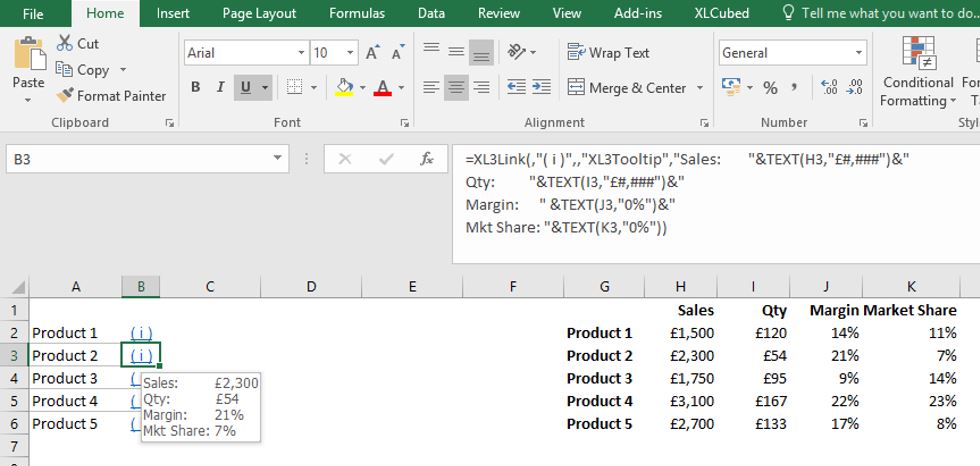
Task: Switch to the Formulas tab
Action: pyautogui.click(x=357, y=13)
